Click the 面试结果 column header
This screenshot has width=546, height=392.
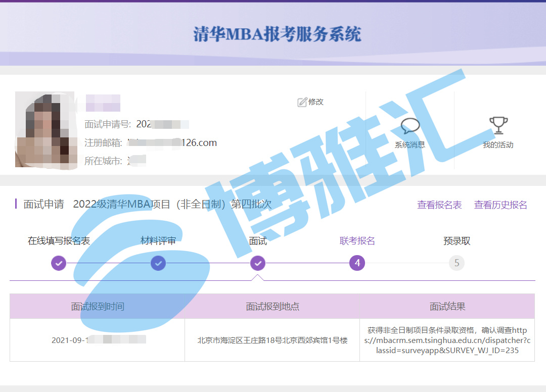(x=447, y=307)
